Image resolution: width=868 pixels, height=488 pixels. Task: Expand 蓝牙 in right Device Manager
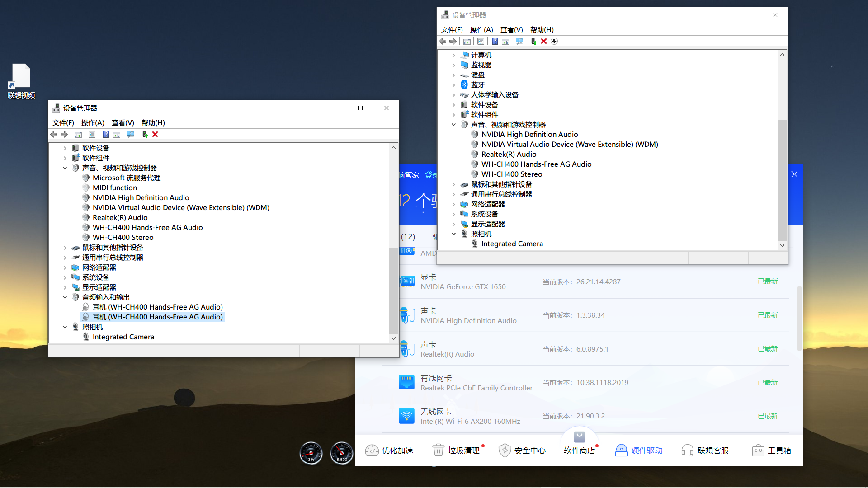click(x=453, y=85)
